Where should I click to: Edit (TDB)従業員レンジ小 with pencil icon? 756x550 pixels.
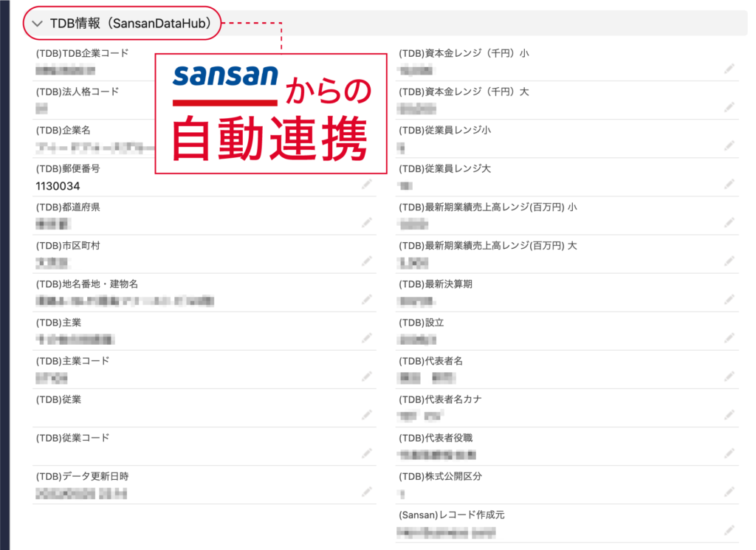click(x=729, y=145)
